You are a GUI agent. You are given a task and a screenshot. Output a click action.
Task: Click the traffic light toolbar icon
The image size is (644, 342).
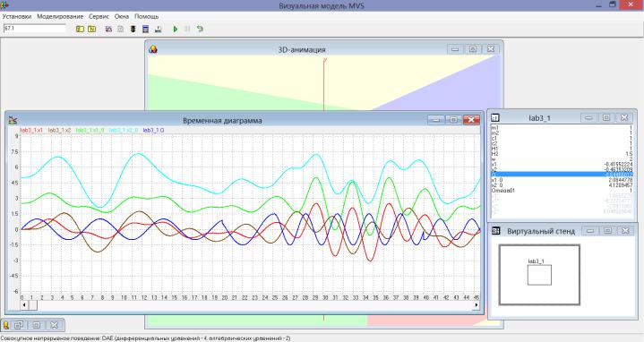(x=133, y=29)
